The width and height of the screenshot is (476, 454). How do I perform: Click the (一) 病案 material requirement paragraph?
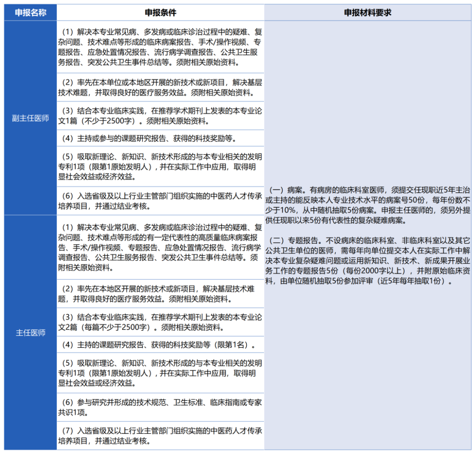pos(368,205)
